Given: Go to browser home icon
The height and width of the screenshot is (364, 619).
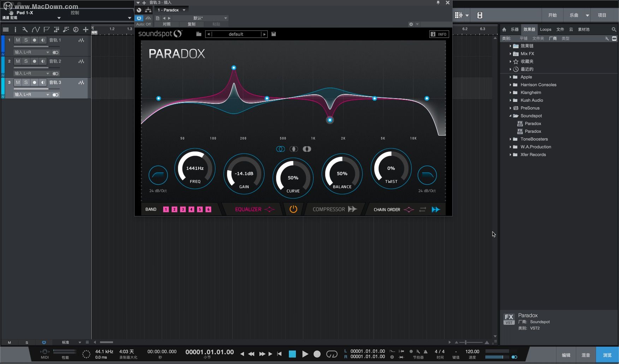Looking at the screenshot, I should pos(504,30).
